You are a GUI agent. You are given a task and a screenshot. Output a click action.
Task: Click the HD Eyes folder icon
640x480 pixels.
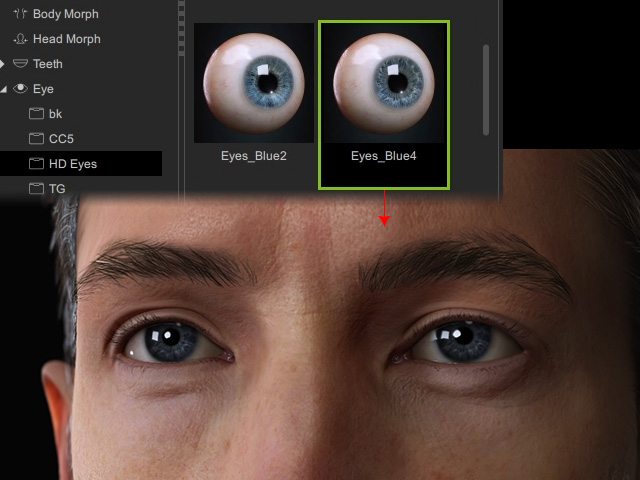point(37,163)
